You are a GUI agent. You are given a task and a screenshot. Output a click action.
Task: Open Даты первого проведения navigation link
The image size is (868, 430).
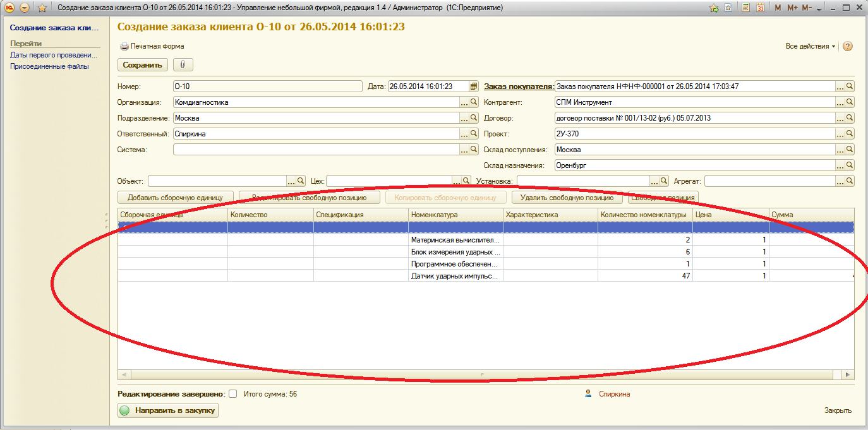pyautogui.click(x=54, y=55)
